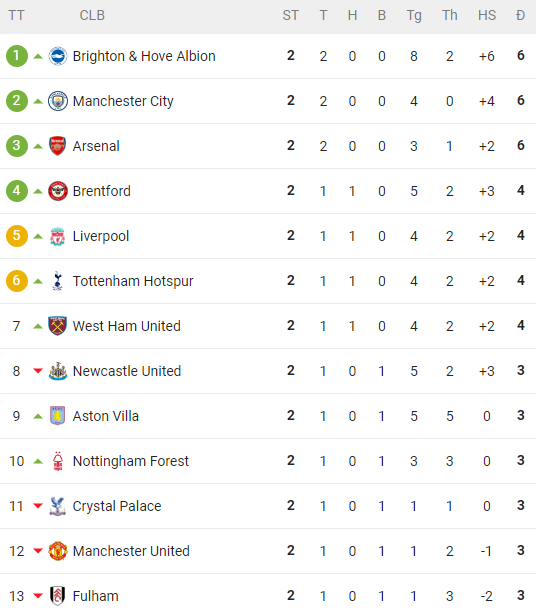Click the Arsenal cannon crest
Image resolution: width=555 pixels, height=616 pixels.
tap(58, 146)
